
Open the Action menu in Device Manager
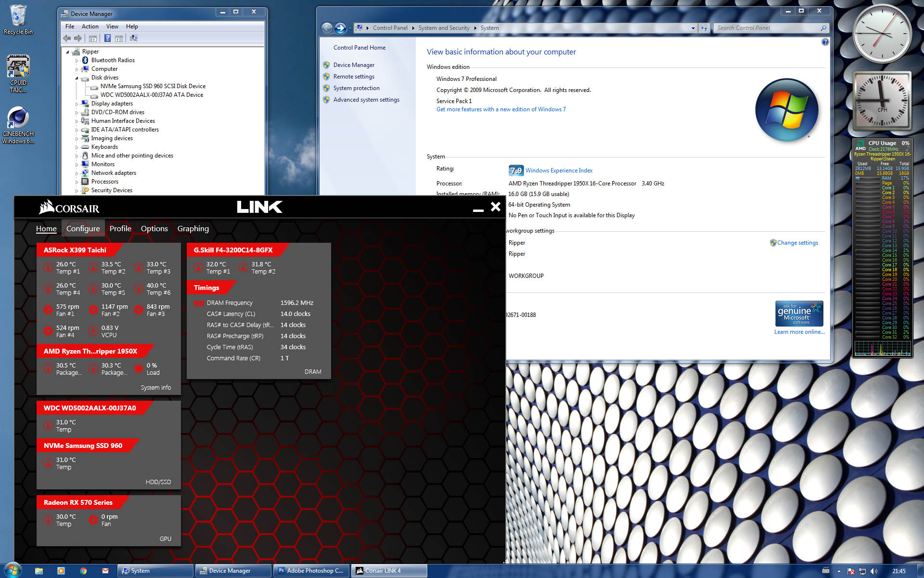tap(90, 26)
